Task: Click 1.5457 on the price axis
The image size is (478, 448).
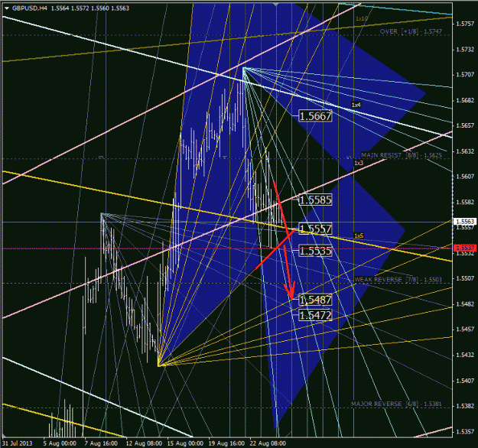Action: point(465,330)
